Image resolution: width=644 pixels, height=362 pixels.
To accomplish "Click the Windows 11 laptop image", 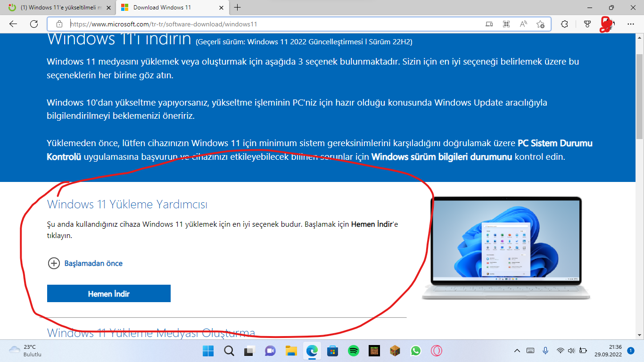I will tap(506, 248).
